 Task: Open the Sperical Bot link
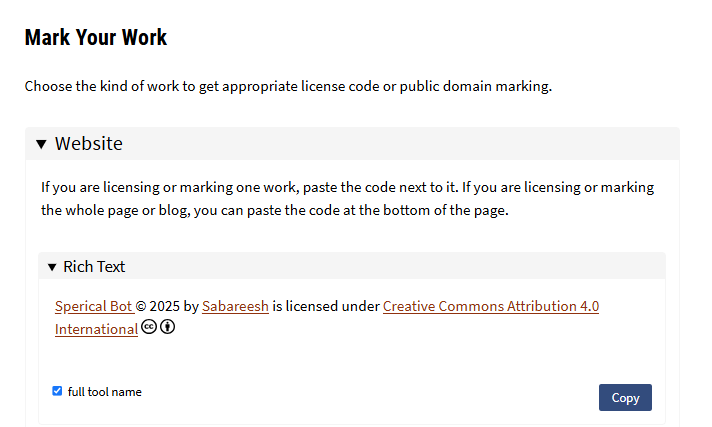tap(94, 306)
